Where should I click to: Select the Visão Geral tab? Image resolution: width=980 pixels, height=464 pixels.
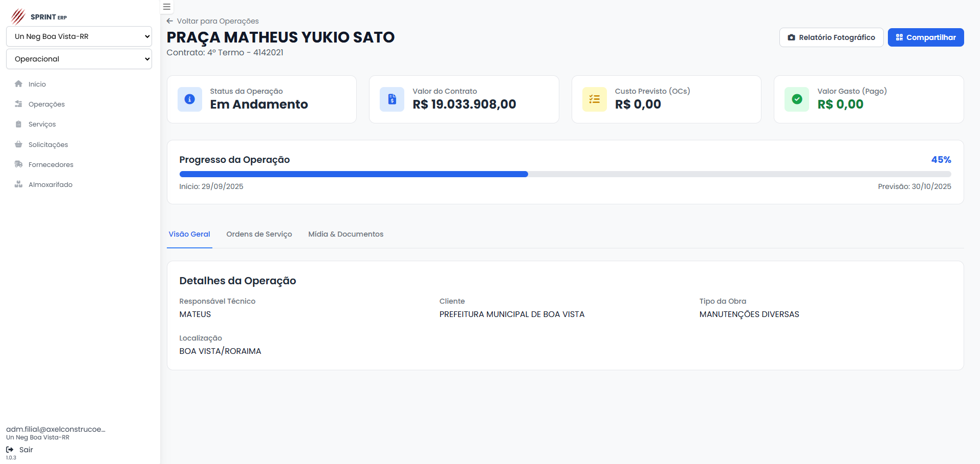(189, 234)
